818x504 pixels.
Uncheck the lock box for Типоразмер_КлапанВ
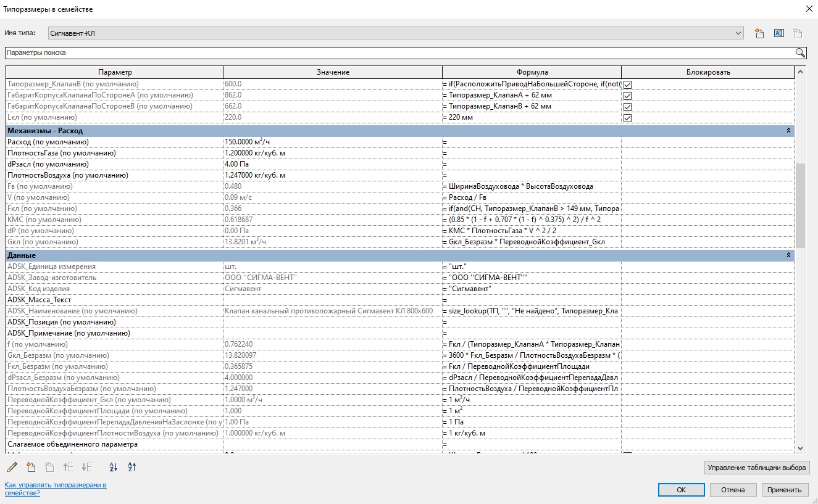pyautogui.click(x=628, y=85)
